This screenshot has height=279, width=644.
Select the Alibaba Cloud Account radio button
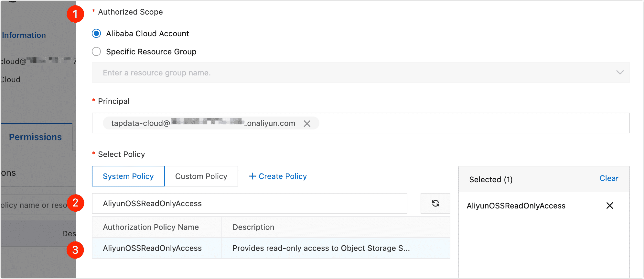click(x=96, y=34)
